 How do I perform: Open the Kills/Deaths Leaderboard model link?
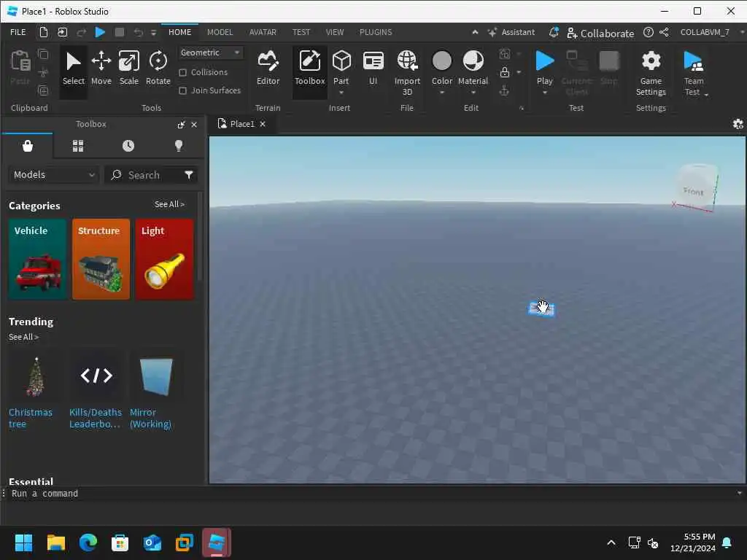96,418
